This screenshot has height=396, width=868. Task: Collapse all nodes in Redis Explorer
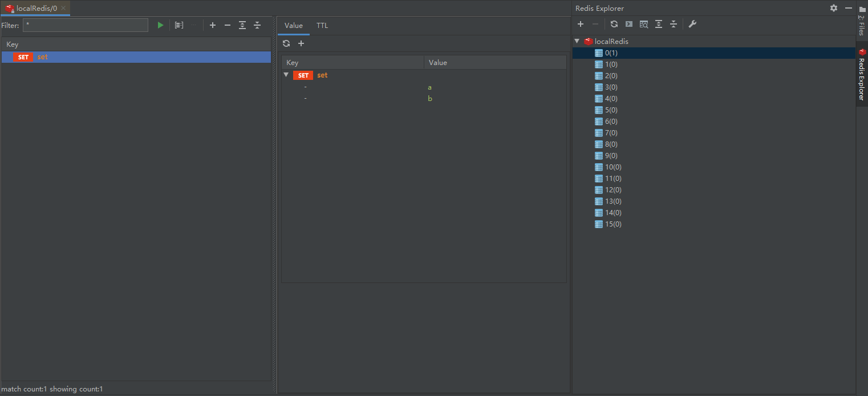click(674, 24)
